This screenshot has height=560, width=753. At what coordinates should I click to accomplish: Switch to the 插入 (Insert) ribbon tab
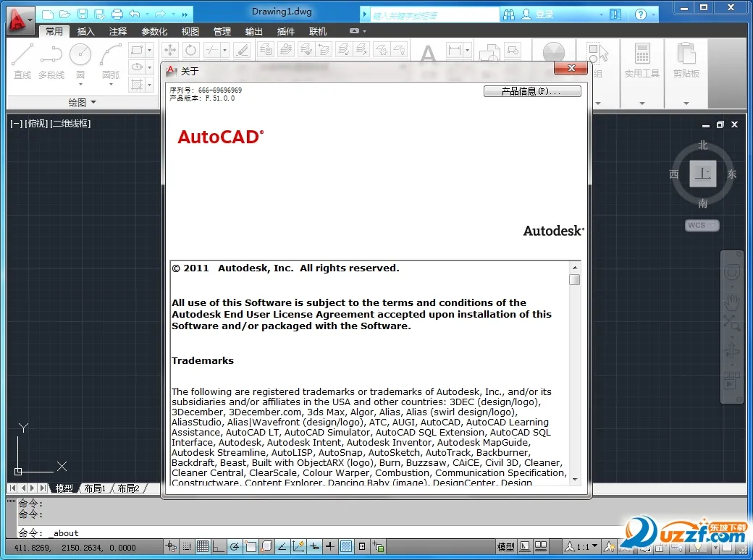[x=85, y=31]
